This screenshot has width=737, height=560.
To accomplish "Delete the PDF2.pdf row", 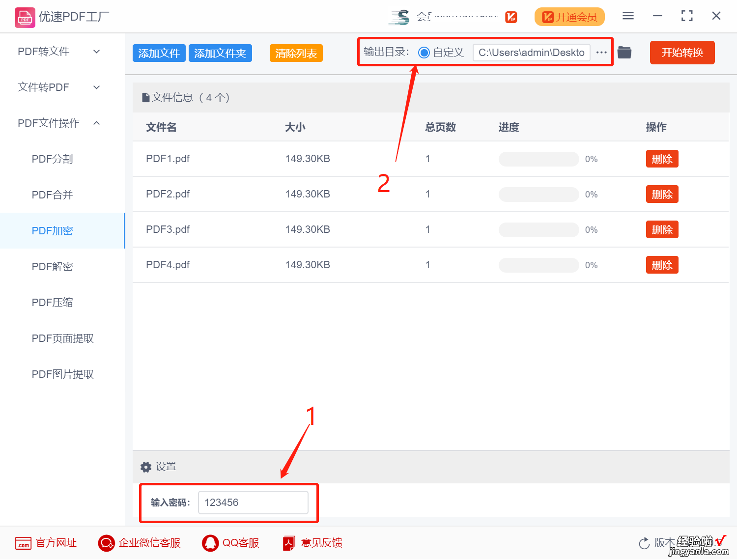I will tap(662, 194).
